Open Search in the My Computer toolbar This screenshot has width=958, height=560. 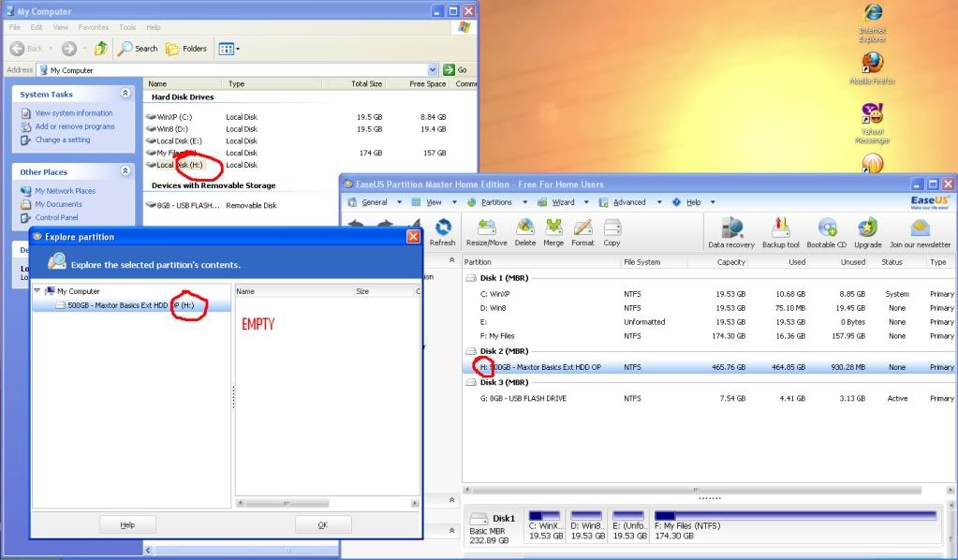(x=138, y=49)
